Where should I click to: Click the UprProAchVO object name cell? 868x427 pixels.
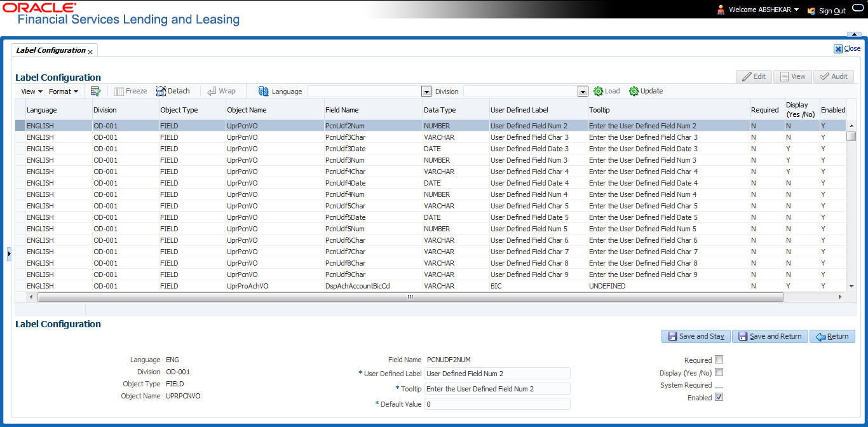275,286
